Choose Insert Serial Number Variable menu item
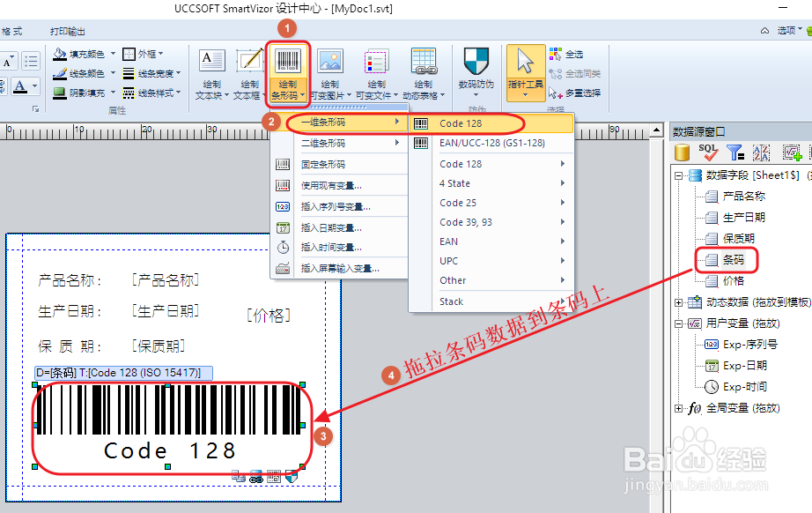 point(340,207)
